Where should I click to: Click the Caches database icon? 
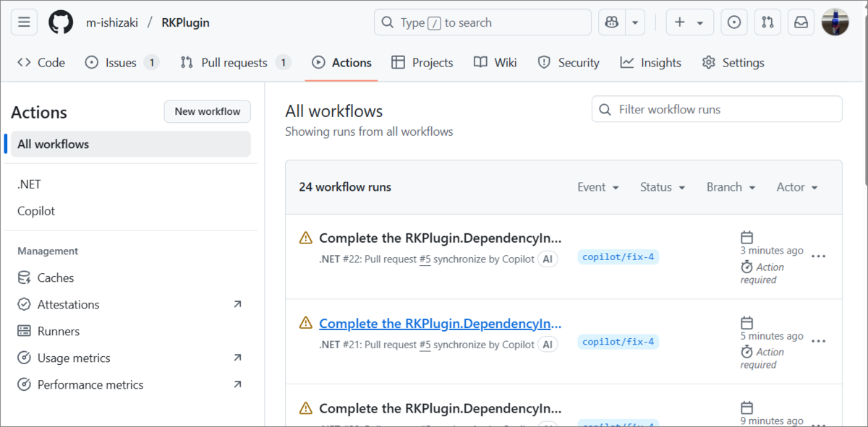[24, 277]
